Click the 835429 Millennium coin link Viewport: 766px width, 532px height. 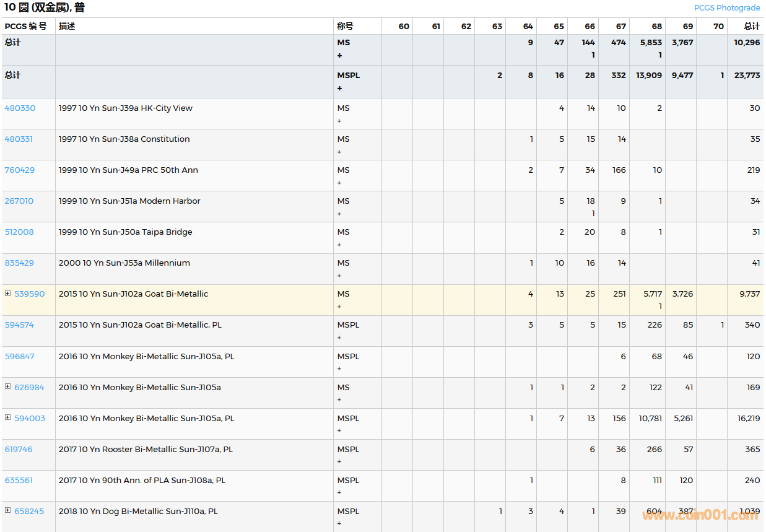[x=19, y=263]
